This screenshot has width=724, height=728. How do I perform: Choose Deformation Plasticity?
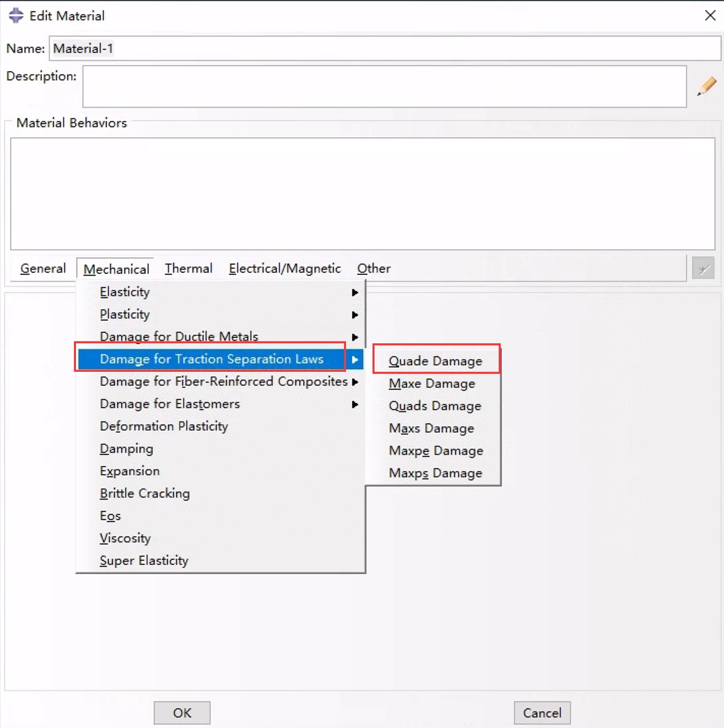pyautogui.click(x=221, y=426)
